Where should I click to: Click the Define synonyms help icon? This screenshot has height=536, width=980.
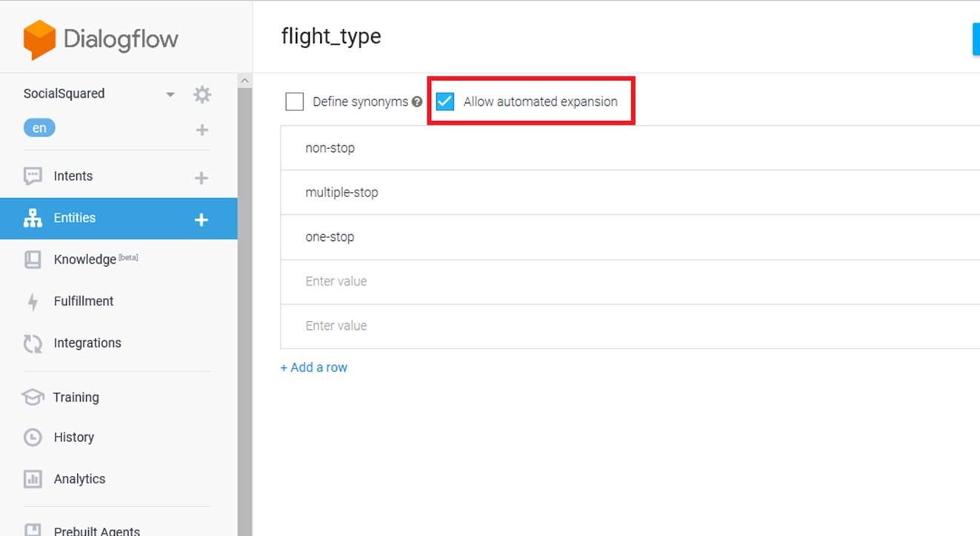pos(417,102)
